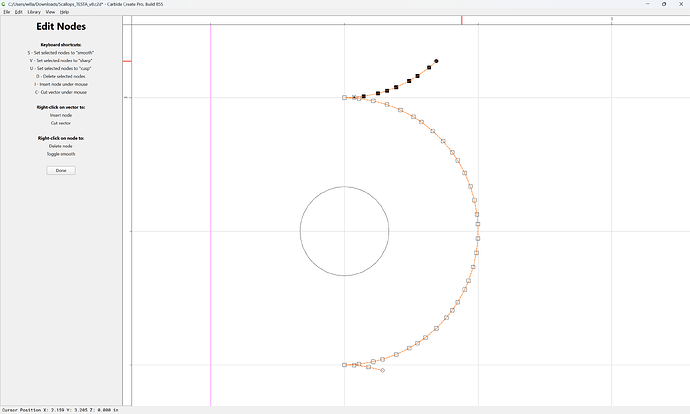690x414 pixels.
Task: Open the Help menu
Action: click(64, 12)
